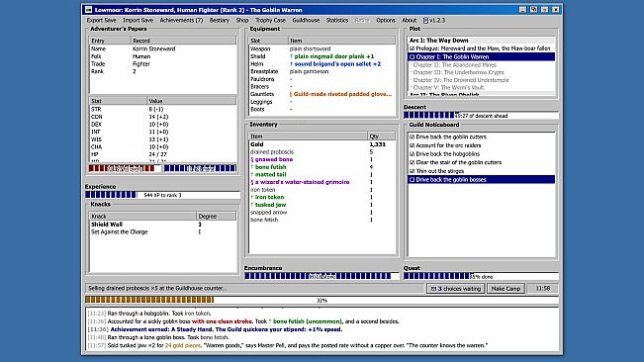Click the Lowmoor app icon in title bar
This screenshot has height=362, width=644.
pyautogui.click(x=88, y=10)
